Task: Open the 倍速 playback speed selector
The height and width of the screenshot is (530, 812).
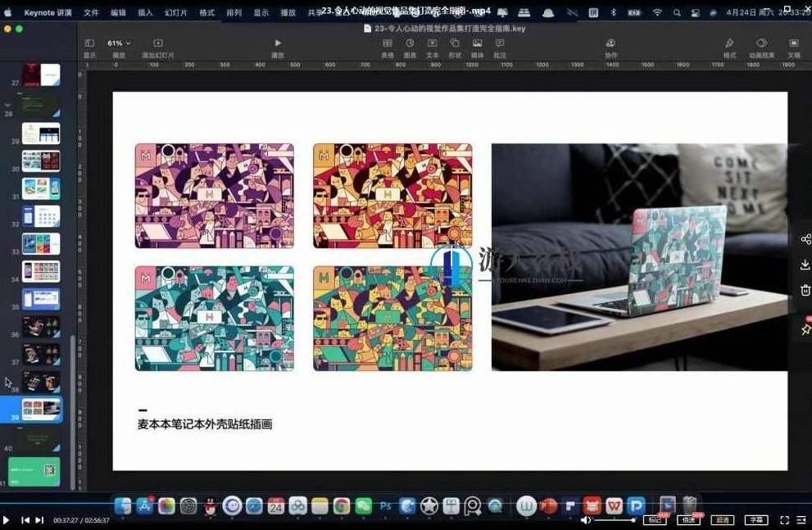Action: point(689,519)
